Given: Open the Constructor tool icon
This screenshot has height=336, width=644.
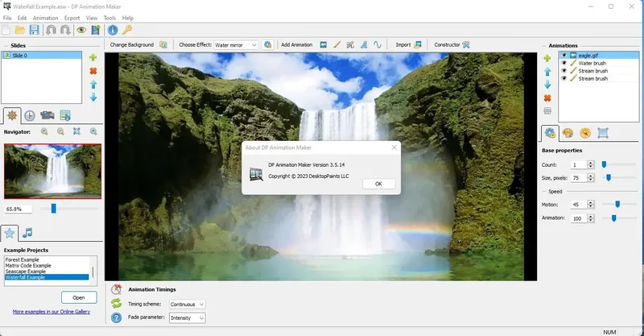Looking at the screenshot, I should tap(466, 45).
